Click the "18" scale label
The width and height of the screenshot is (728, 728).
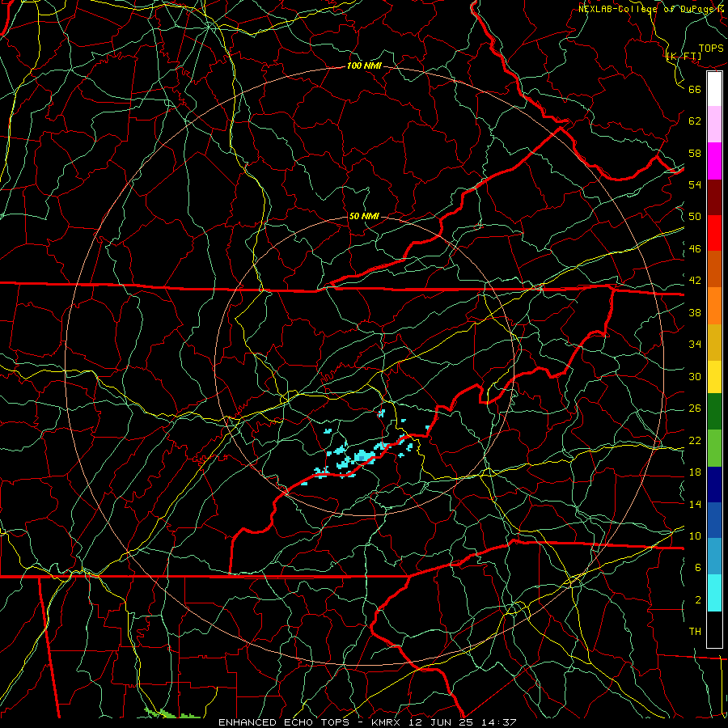[695, 472]
